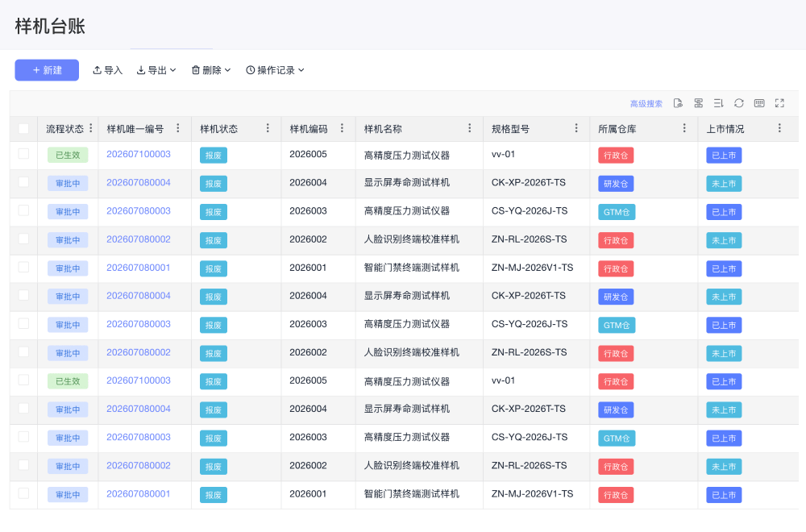Open link 202607080001 in the last row
806x532 pixels.
pyautogui.click(x=139, y=494)
